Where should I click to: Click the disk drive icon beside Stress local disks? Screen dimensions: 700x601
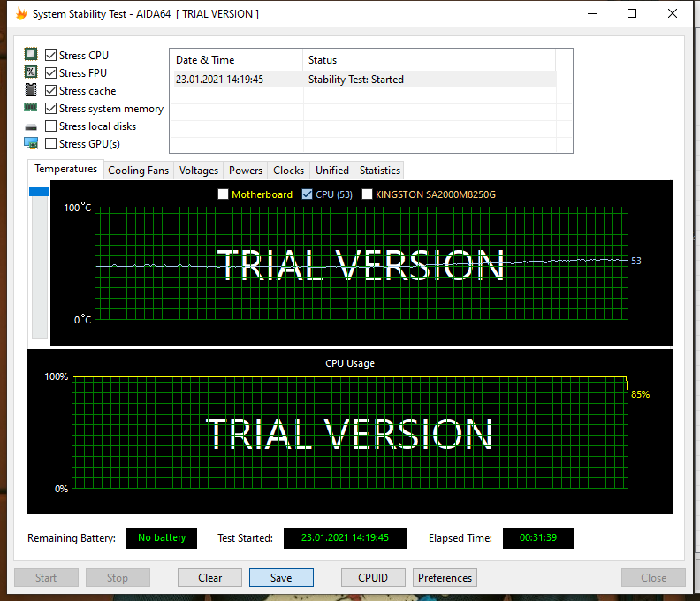pos(31,127)
